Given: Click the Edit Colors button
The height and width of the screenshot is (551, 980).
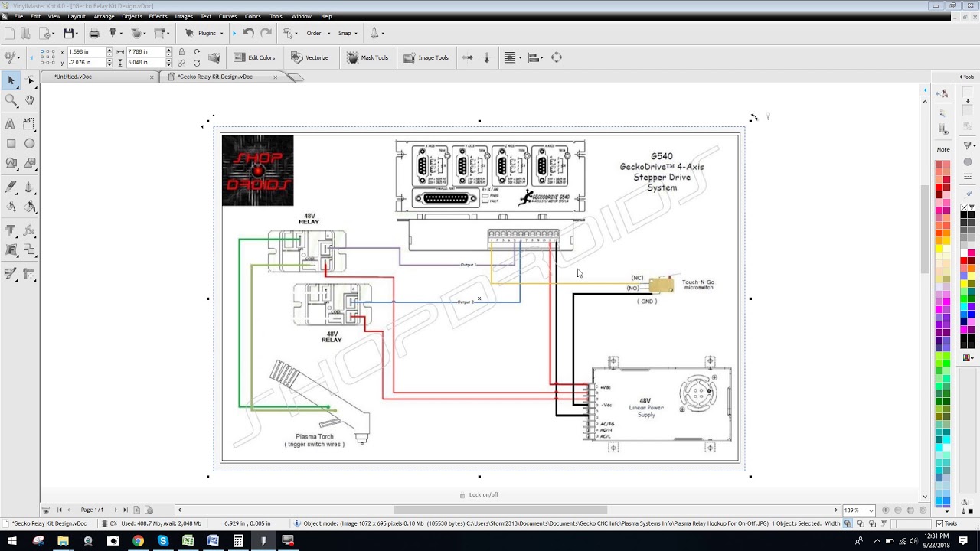Looking at the screenshot, I should click(254, 57).
